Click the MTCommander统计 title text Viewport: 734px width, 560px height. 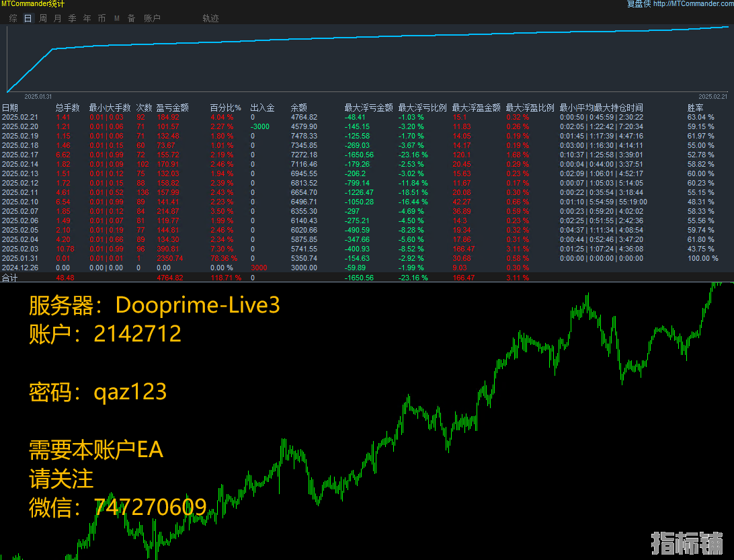click(x=33, y=4)
